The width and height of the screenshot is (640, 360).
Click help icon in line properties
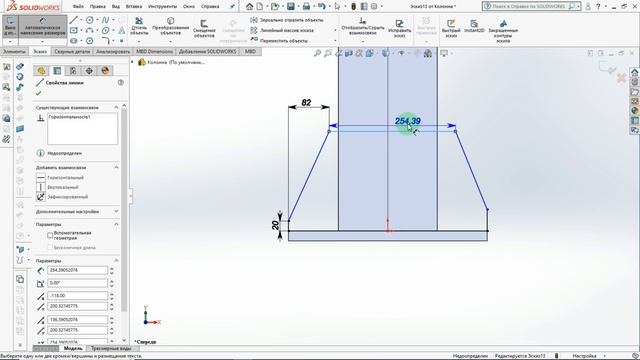121,82
